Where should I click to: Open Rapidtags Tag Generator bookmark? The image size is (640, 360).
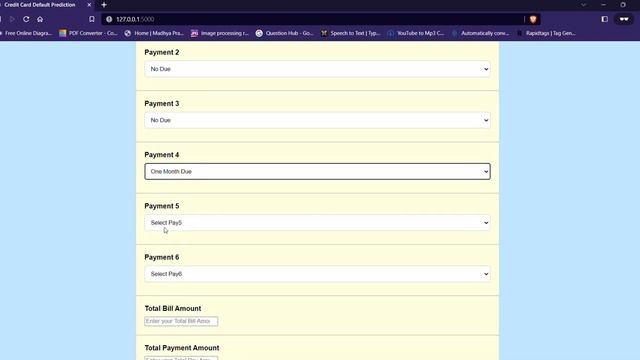(x=546, y=33)
